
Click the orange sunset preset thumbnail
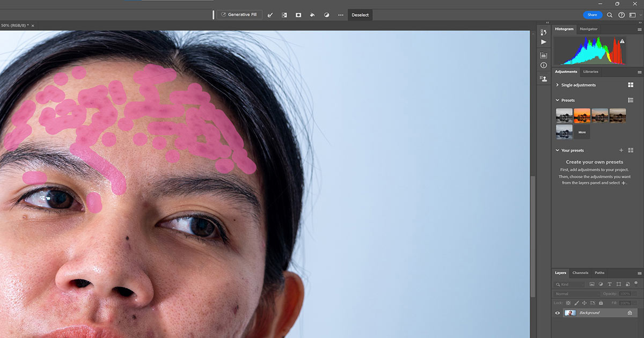[x=582, y=116]
